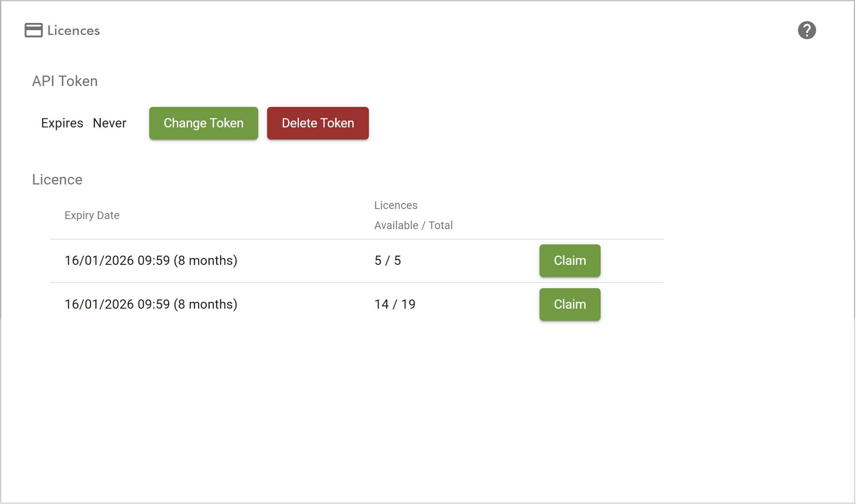The width and height of the screenshot is (856, 504).
Task: Click the Expires label under API Token
Action: coord(62,123)
